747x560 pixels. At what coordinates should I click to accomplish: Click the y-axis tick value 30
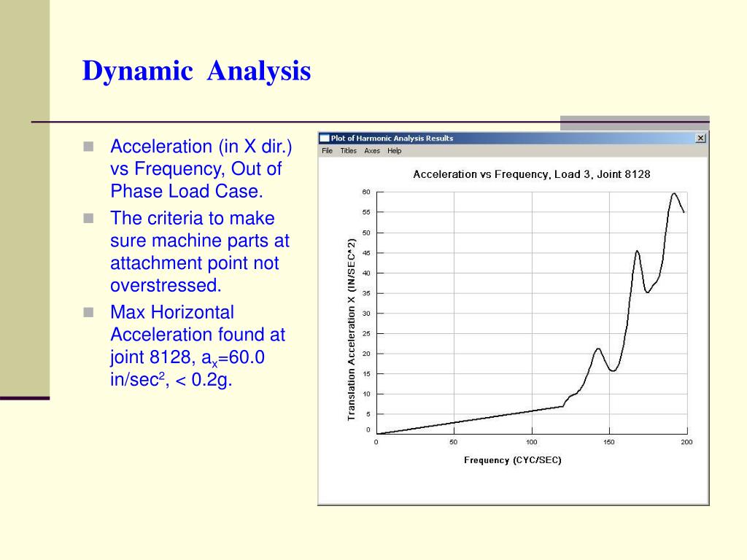[366, 314]
